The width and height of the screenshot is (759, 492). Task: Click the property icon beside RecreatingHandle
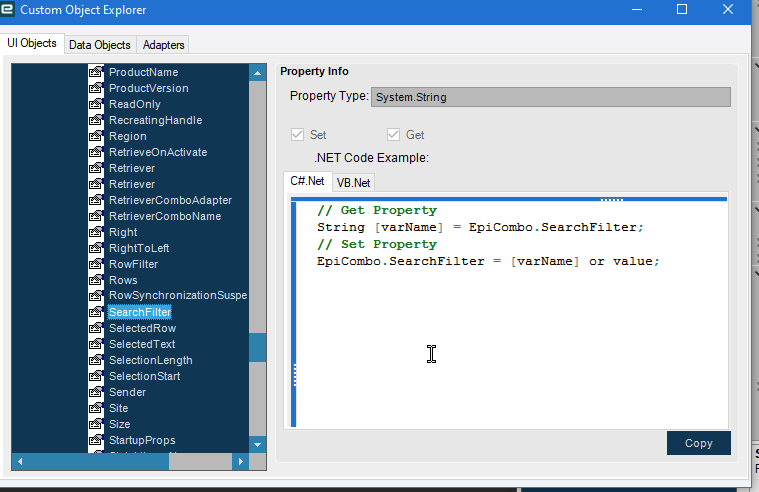tap(96, 120)
